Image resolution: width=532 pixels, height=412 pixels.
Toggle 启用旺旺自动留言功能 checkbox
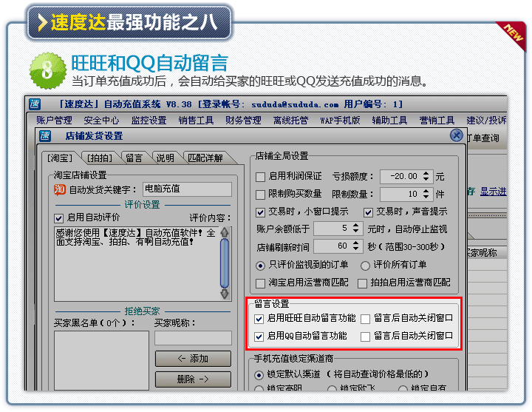[259, 319]
